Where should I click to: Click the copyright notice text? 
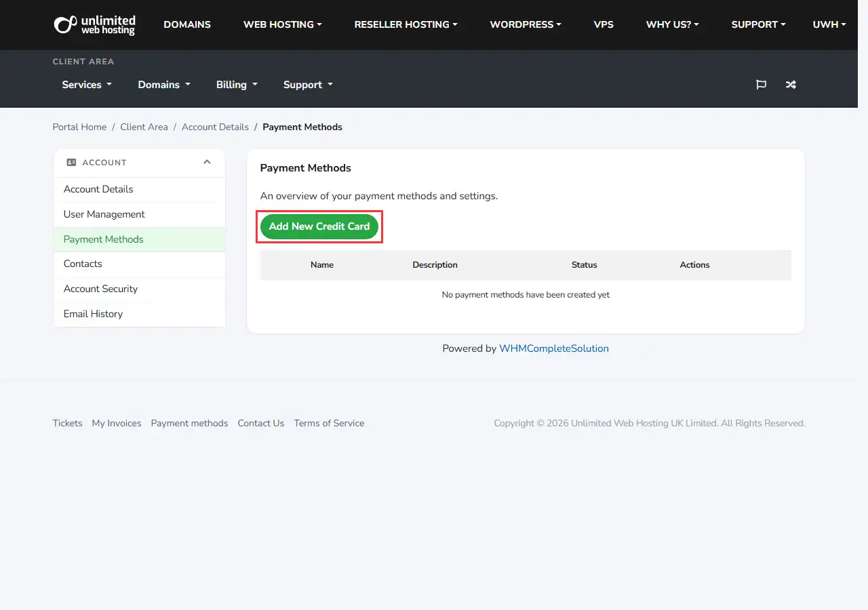pos(650,423)
